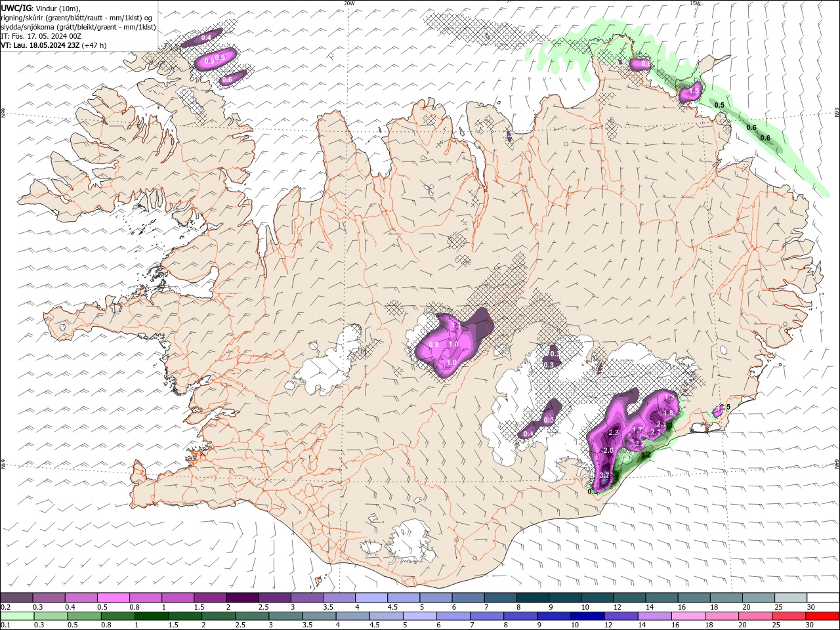The height and width of the screenshot is (630, 840).
Task: Click the 0.8 value on the central glacier
Action: click(x=433, y=345)
